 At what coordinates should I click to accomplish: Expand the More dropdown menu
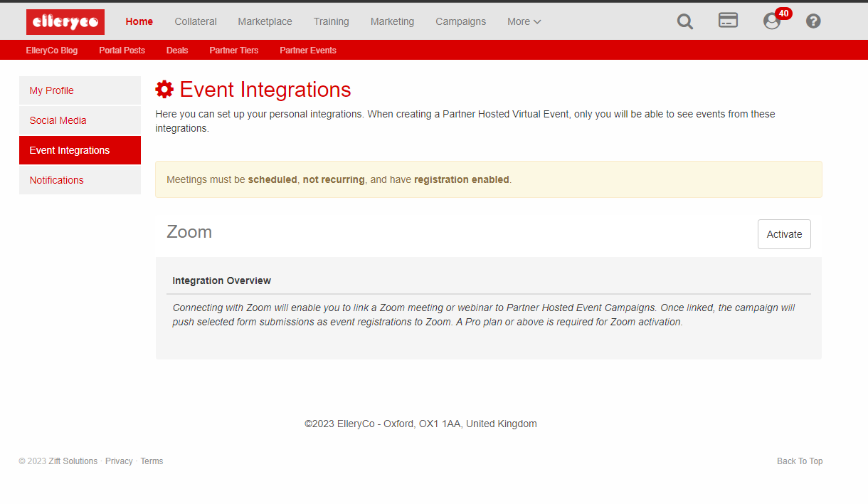[x=524, y=21]
